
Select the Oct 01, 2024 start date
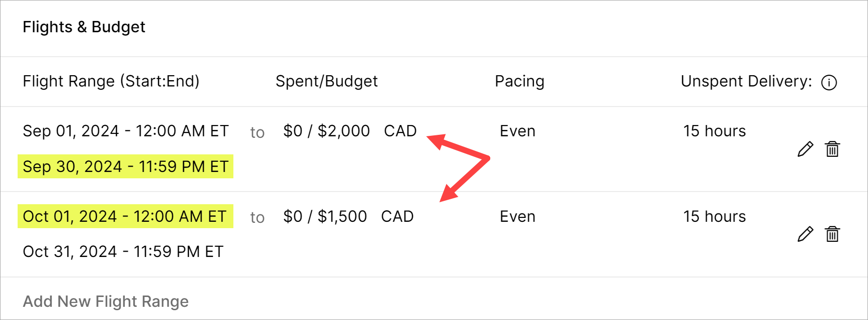point(124,216)
